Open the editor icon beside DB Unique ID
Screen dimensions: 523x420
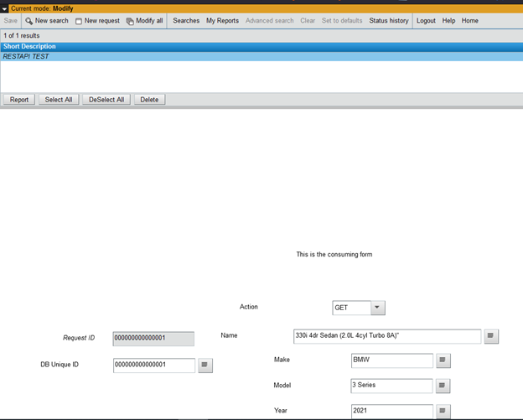pyautogui.click(x=205, y=365)
